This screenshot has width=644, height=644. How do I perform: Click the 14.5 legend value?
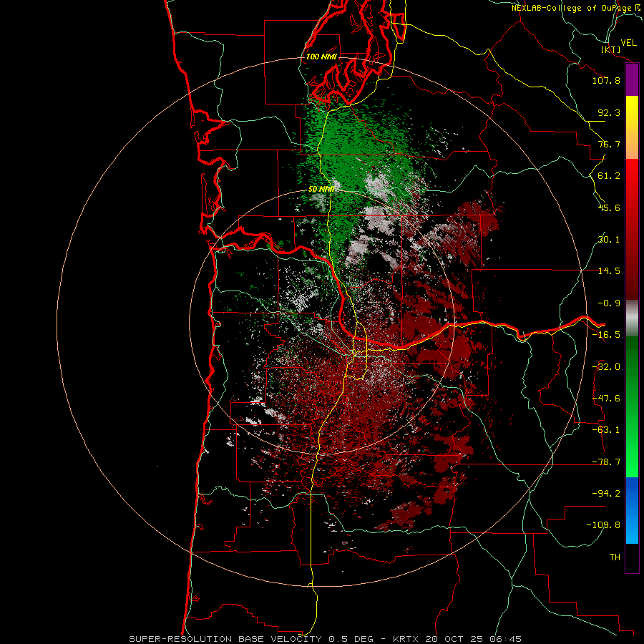pos(609,271)
